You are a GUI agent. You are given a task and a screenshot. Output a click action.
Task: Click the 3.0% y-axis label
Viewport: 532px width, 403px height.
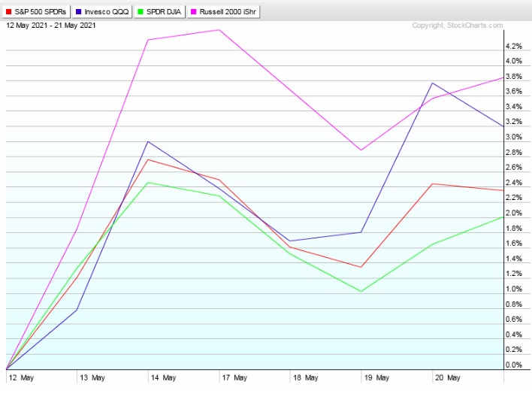tap(514, 137)
